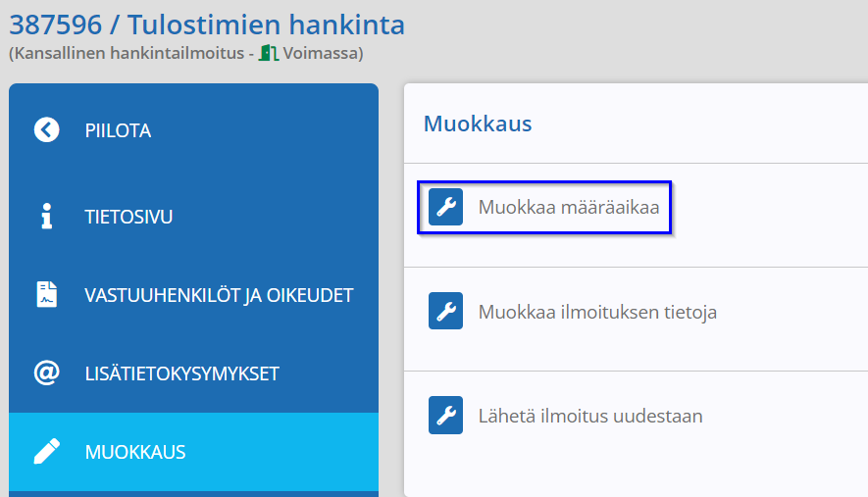Click the wrench icon beside Muokkaa määräaikaa
Image resolution: width=868 pixels, height=497 pixels.
click(445, 207)
